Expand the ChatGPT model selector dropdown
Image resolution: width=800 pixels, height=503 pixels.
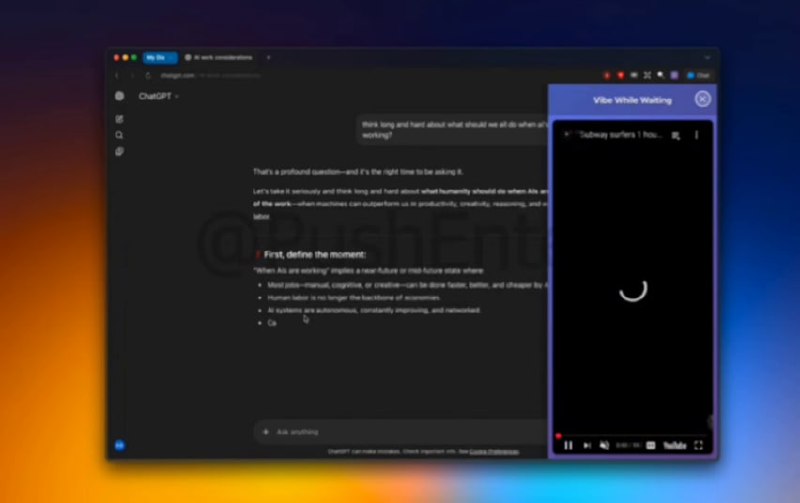point(158,96)
